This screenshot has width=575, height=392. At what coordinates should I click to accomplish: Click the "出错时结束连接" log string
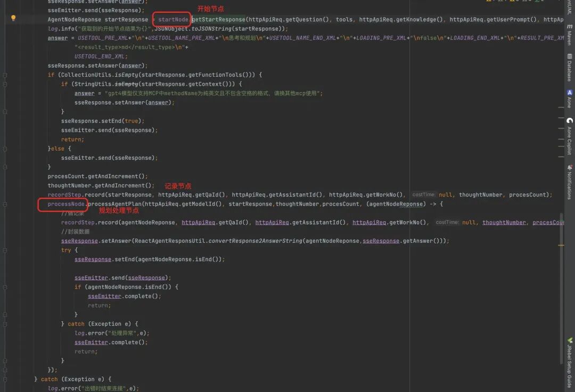click(104, 388)
